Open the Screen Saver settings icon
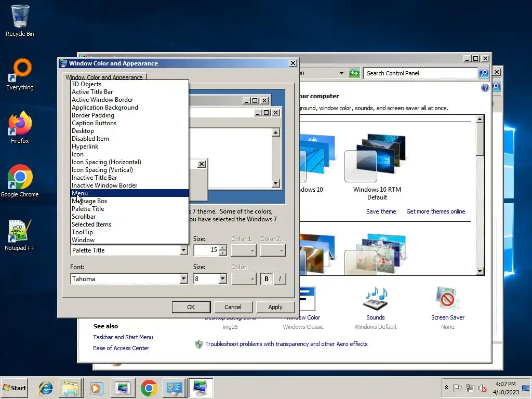 [447, 299]
